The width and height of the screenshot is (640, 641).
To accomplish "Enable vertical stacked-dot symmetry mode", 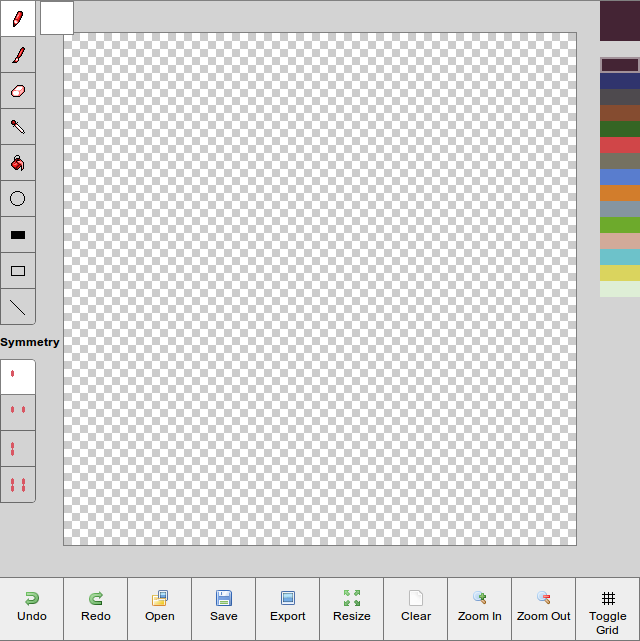I will 18,448.
